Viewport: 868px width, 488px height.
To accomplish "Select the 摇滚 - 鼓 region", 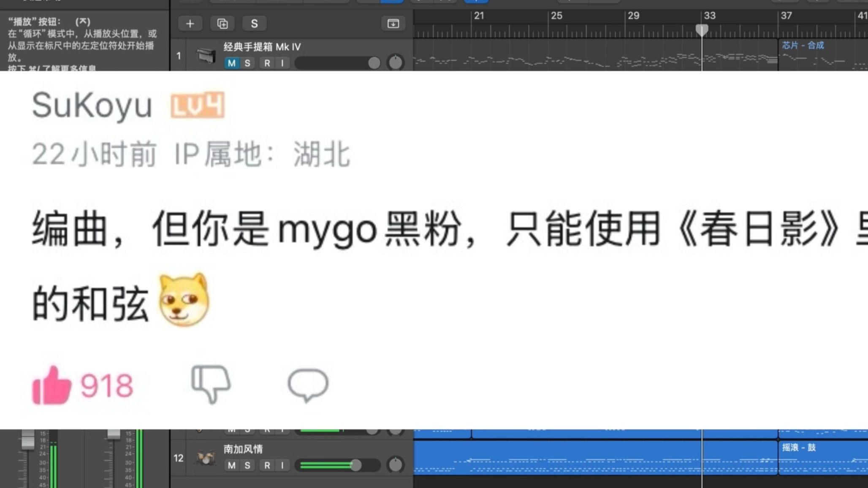I will tap(823, 458).
